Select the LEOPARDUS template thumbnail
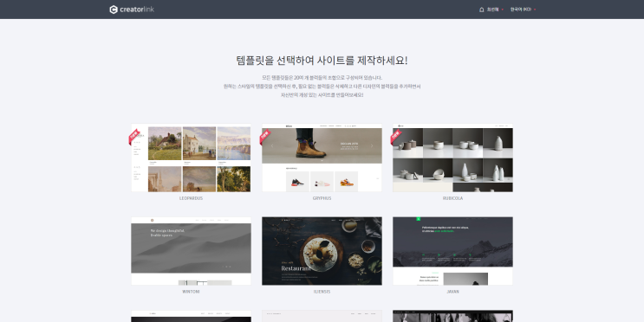 point(191,158)
